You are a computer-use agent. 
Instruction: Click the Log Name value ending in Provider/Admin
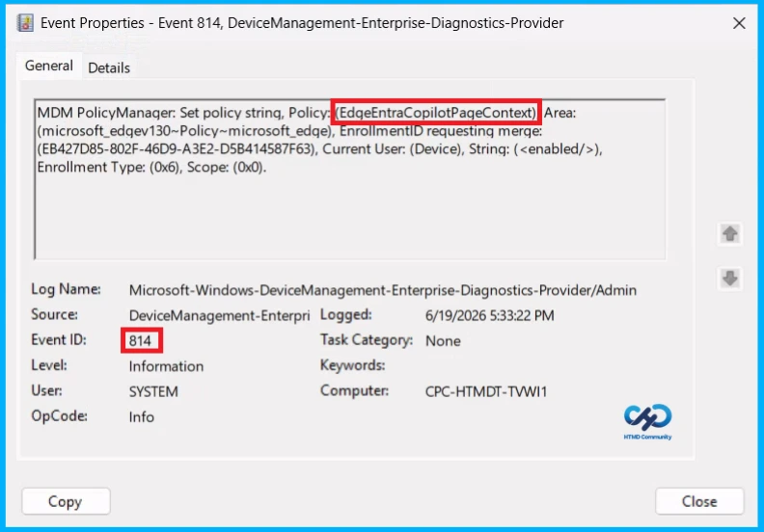point(383,290)
